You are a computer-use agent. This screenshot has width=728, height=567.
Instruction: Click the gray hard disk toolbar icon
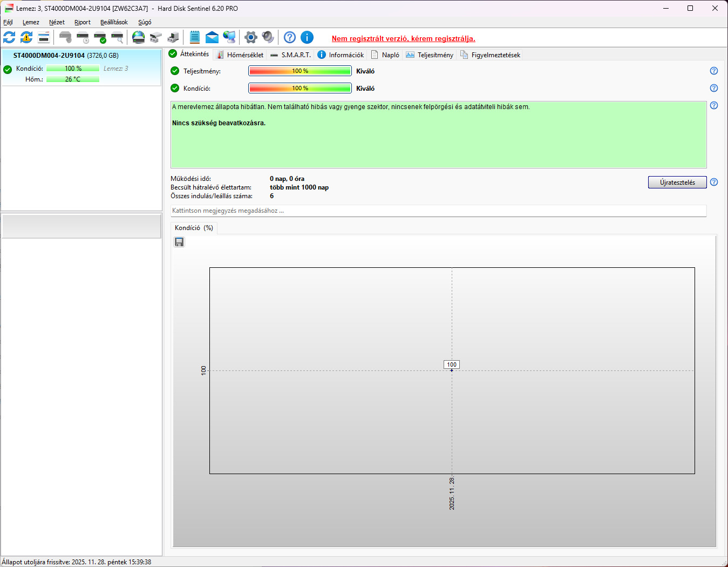[x=65, y=37]
